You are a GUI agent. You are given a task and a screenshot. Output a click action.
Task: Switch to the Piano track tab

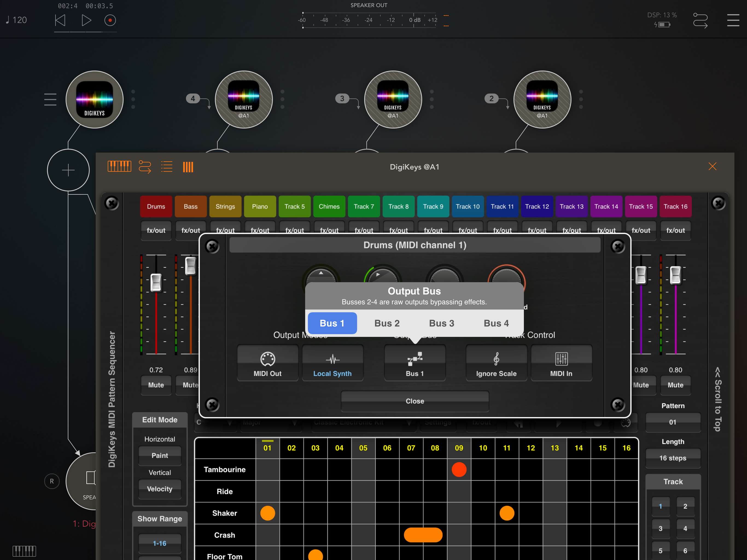[x=260, y=206]
